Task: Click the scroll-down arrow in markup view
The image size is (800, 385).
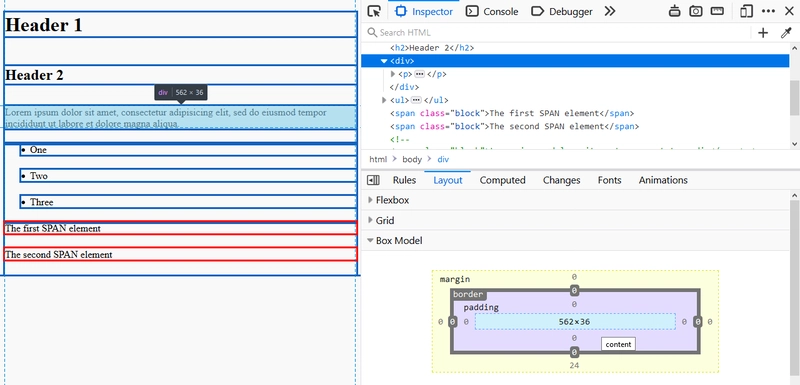Action: pos(794,144)
